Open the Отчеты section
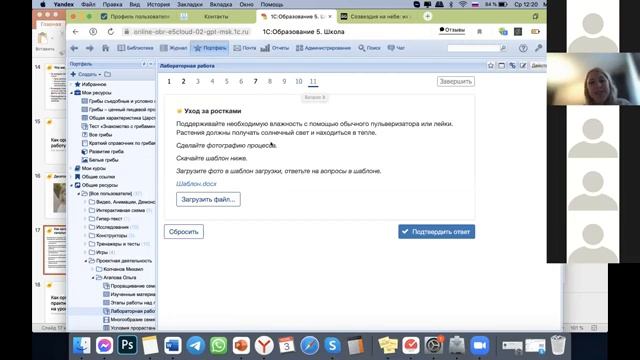 pyautogui.click(x=275, y=48)
